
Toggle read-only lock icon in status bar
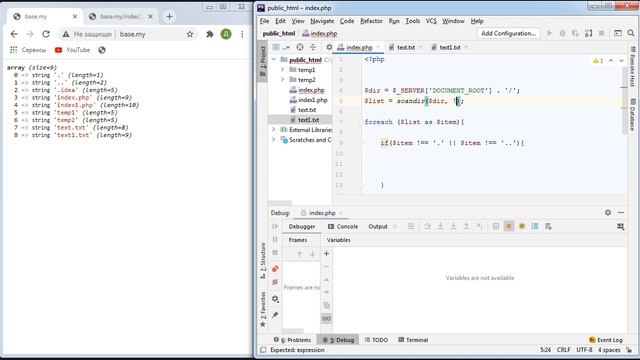(629, 350)
